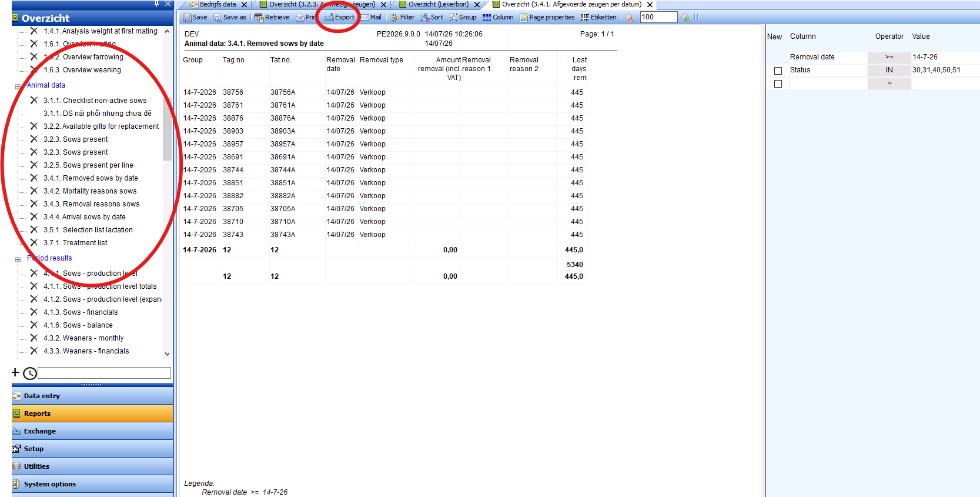This screenshot has height=497, width=980.
Task: Open report 1.4.1. Analysis weight at first mating
Action: (101, 31)
